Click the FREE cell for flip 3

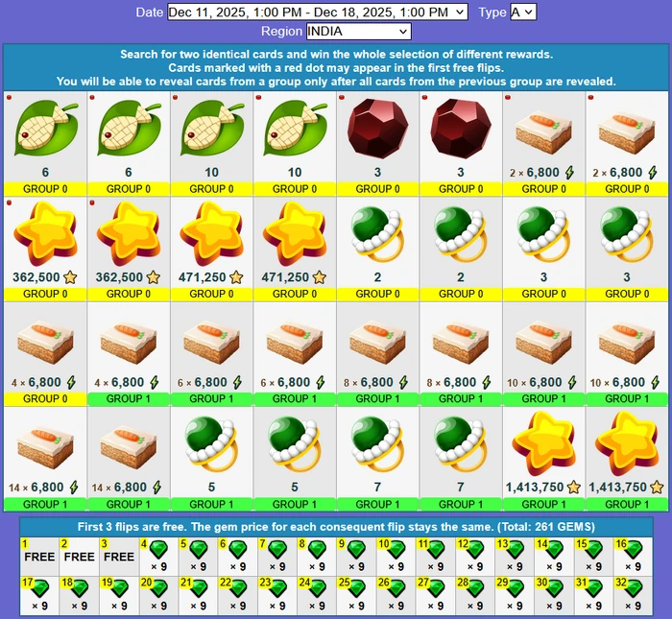(119, 557)
